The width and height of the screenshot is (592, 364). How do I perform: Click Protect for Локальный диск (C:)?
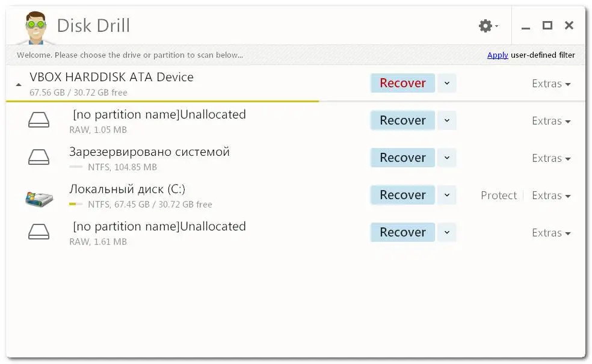pyautogui.click(x=498, y=195)
